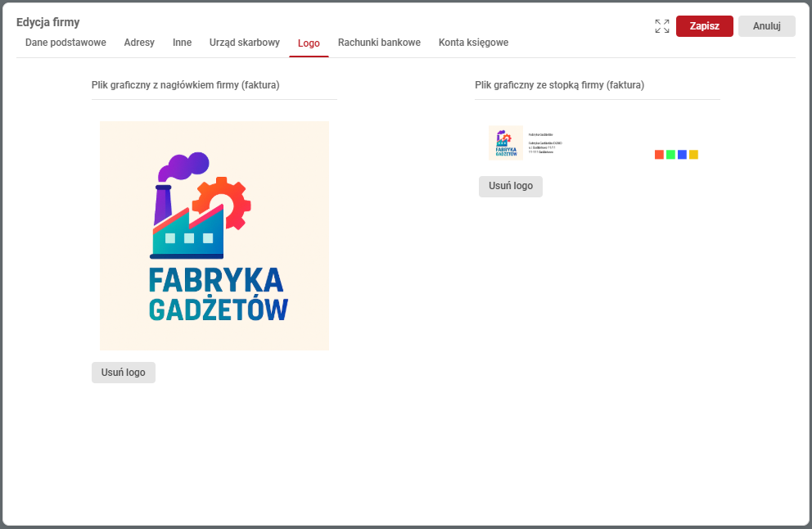
Task: Select the Inne tab
Action: click(181, 43)
